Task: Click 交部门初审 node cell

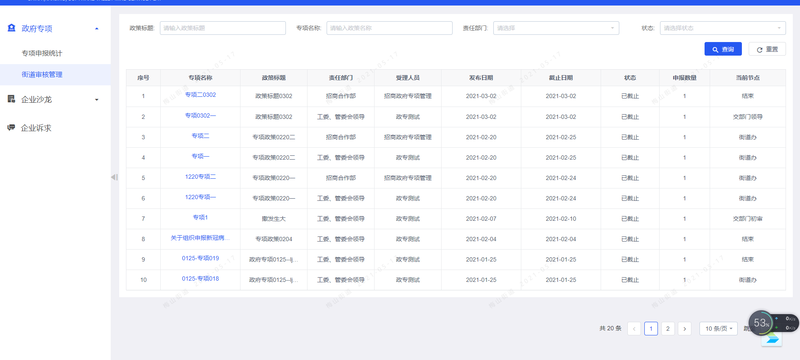Action: pyautogui.click(x=747, y=219)
